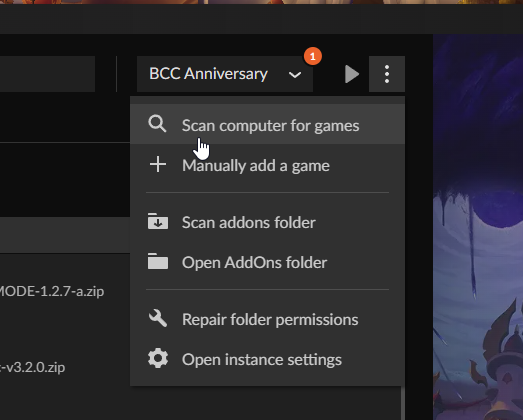523x420 pixels.
Task: Expand the BCC Anniversary chevron arrow
Action: tap(295, 75)
